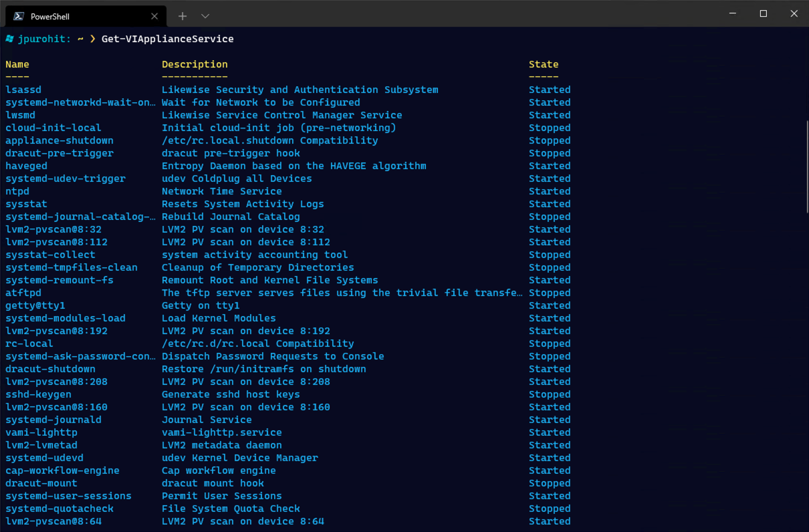Click the systemd-modules-load service name

click(66, 318)
